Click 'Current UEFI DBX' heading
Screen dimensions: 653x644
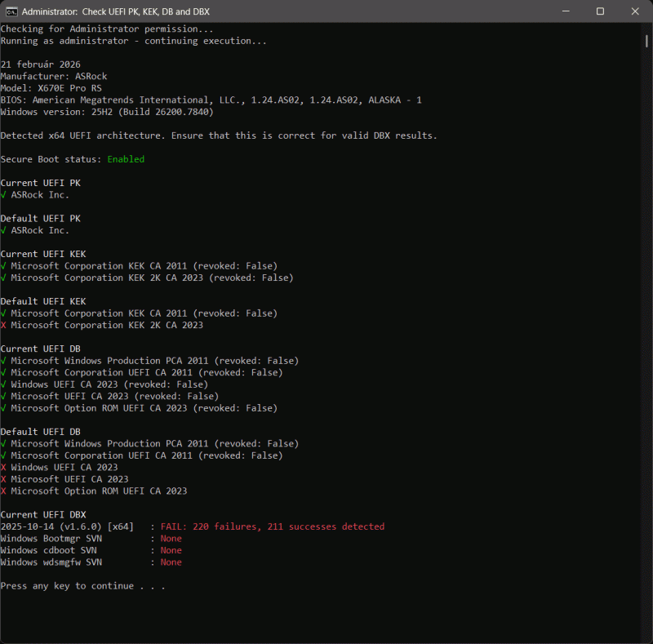pyautogui.click(x=43, y=515)
